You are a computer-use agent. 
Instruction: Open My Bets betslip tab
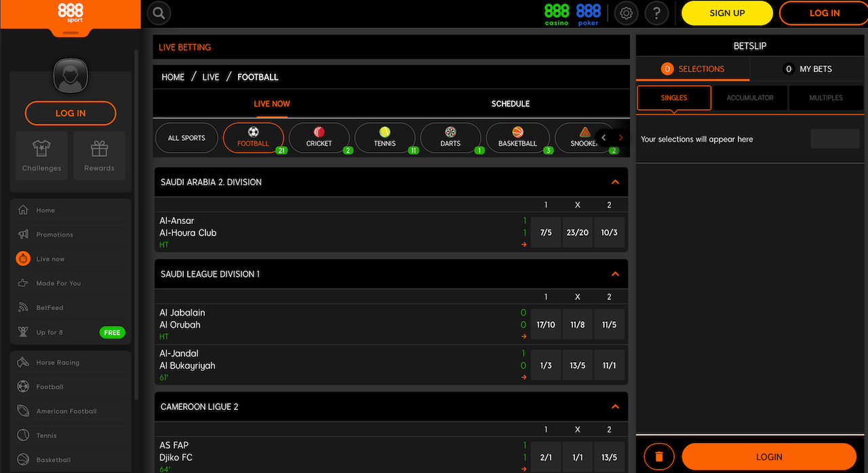tap(808, 69)
